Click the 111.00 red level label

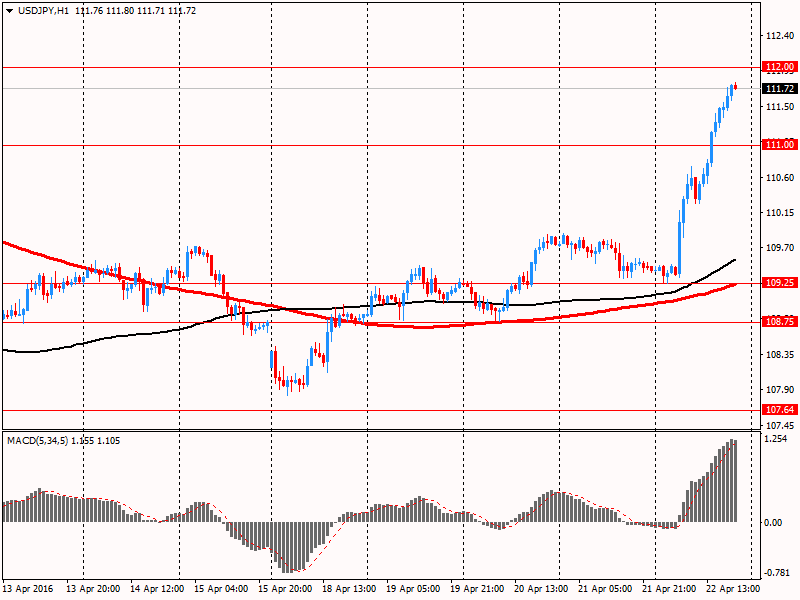780,145
